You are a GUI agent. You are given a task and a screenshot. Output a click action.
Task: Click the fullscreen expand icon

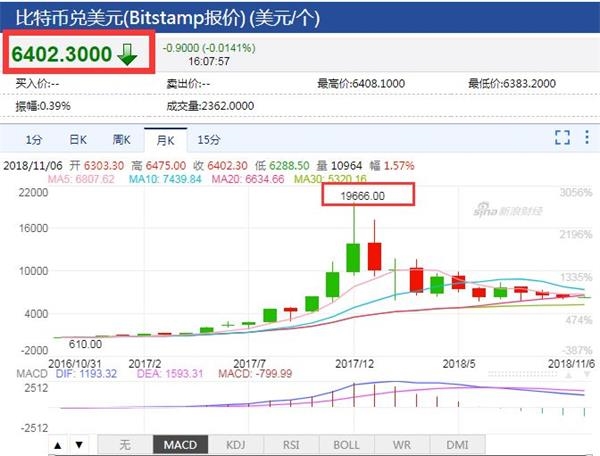coord(562,137)
